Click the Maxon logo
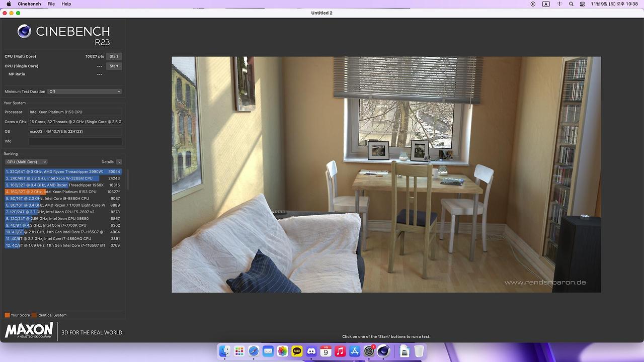Viewport: 644px width, 362px height. [29, 330]
